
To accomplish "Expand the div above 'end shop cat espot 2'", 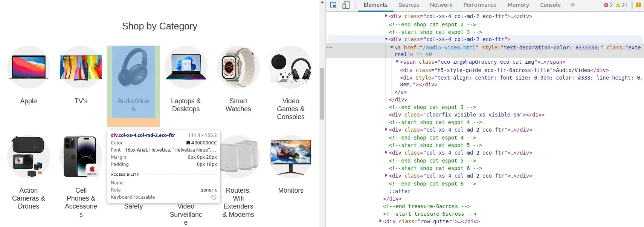I will 386,16.
